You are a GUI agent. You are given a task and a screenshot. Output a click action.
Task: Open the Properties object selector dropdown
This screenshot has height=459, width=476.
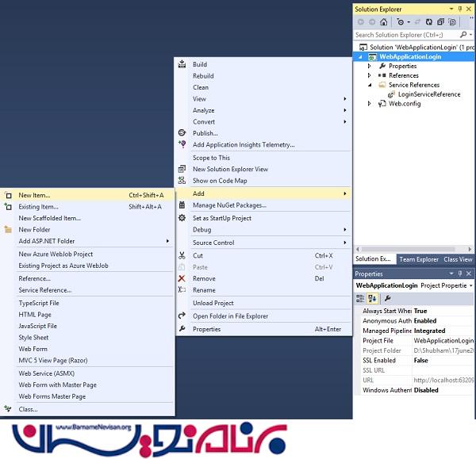click(x=470, y=285)
